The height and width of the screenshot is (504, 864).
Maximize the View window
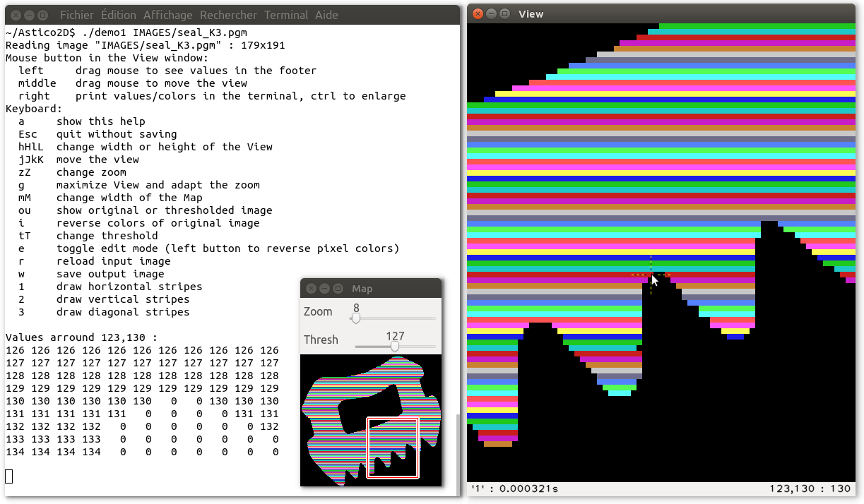coord(504,14)
